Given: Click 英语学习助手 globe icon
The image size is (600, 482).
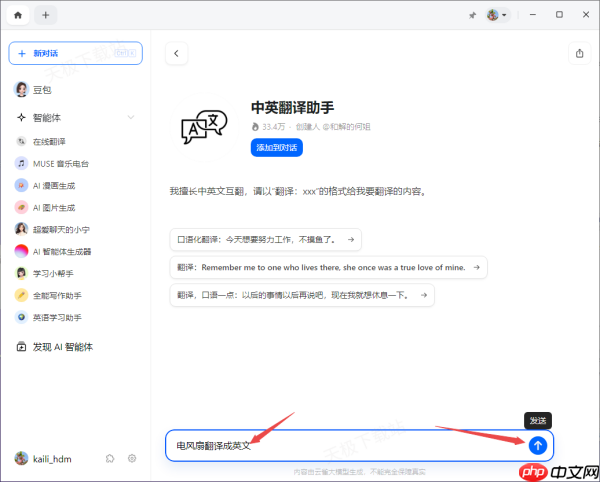Looking at the screenshot, I should point(21,317).
